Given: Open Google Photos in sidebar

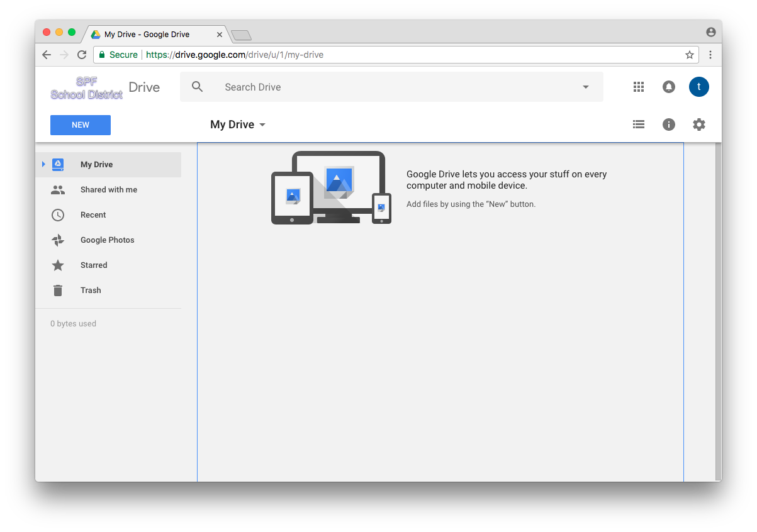Looking at the screenshot, I should (x=107, y=240).
